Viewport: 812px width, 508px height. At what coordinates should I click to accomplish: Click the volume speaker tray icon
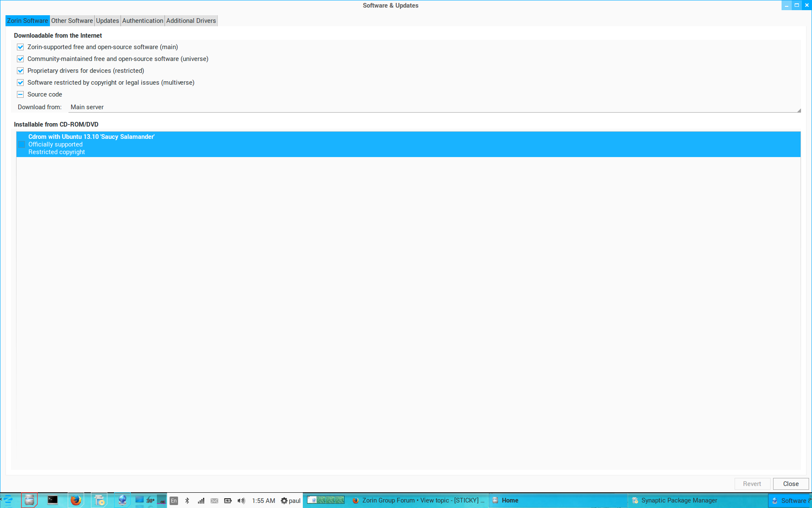(241, 501)
